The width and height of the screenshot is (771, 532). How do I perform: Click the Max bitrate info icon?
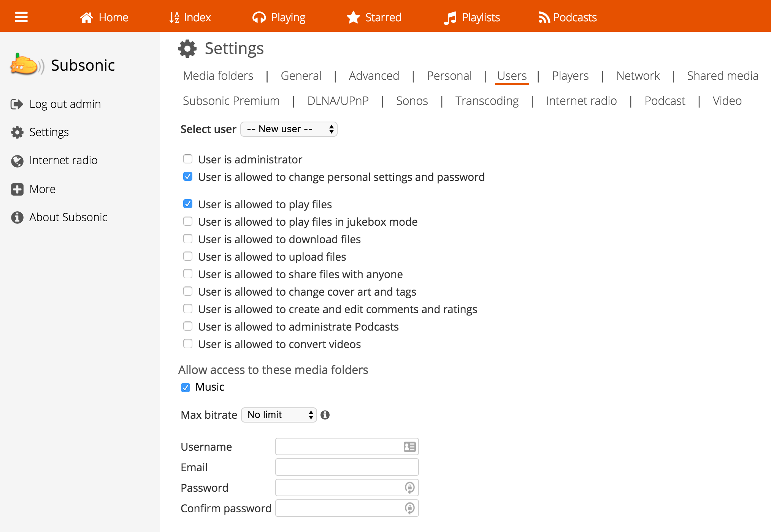[x=325, y=415]
